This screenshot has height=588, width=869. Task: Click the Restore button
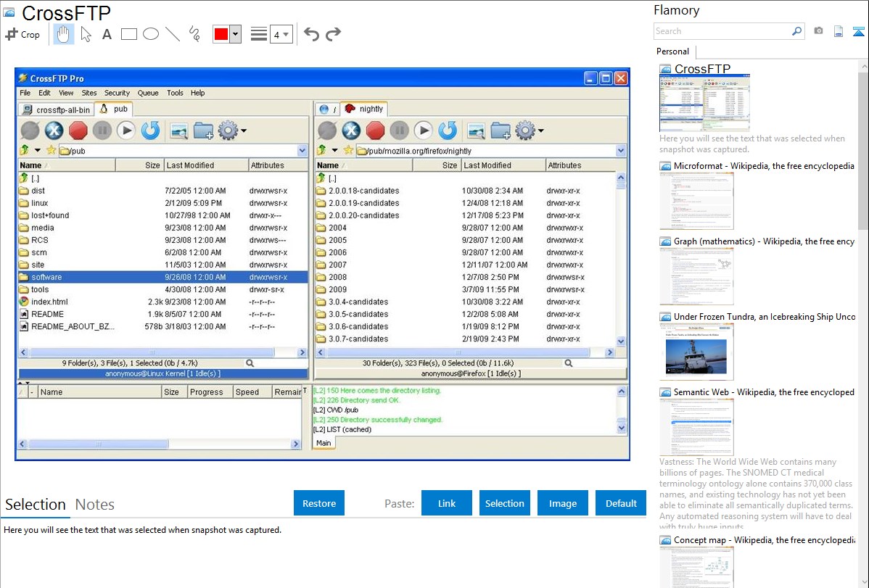tap(319, 503)
